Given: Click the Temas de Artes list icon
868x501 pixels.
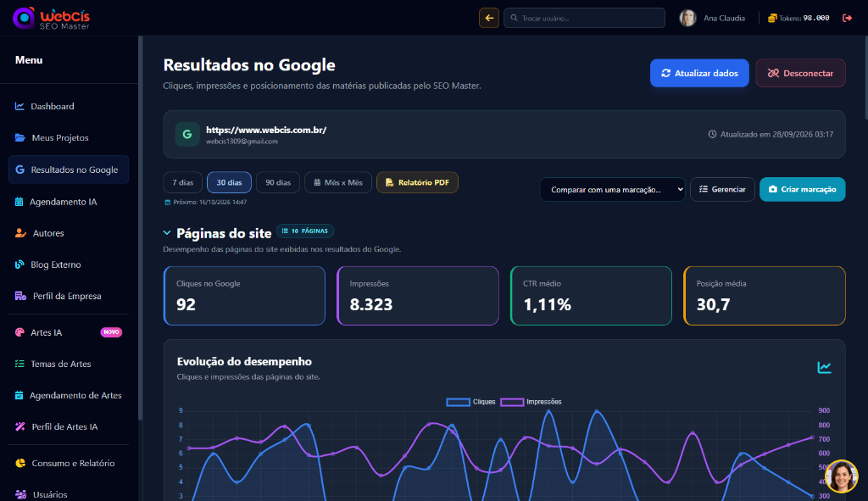Looking at the screenshot, I should 19,364.
